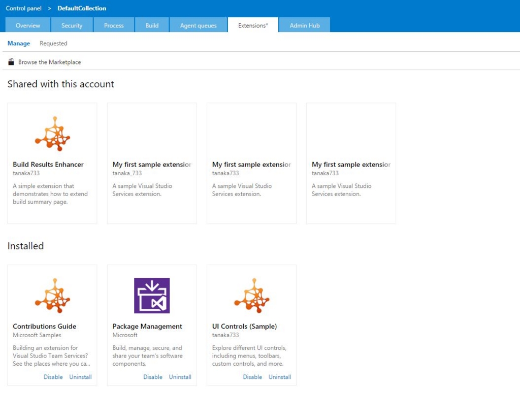Switch to the Manage sub-tab
The image size is (520, 420).
[19, 43]
